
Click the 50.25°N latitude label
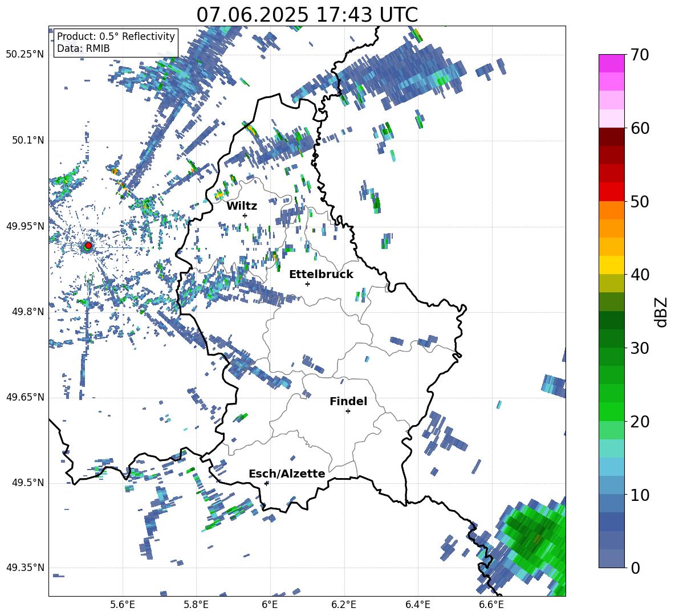(25, 55)
